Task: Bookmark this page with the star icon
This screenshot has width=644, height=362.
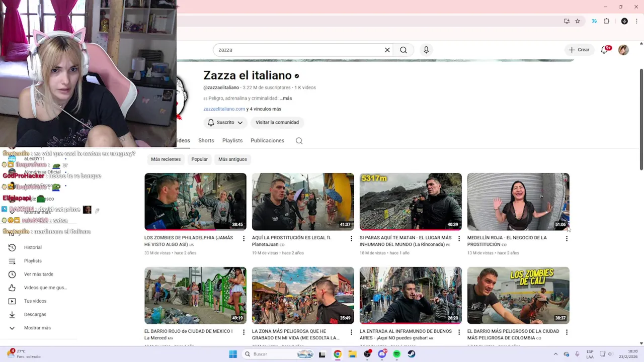Action: tap(578, 21)
